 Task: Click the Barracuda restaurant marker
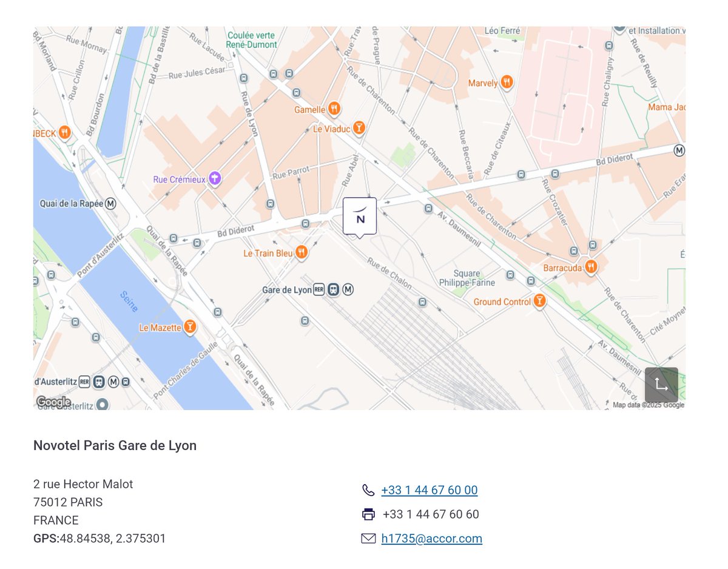point(590,267)
